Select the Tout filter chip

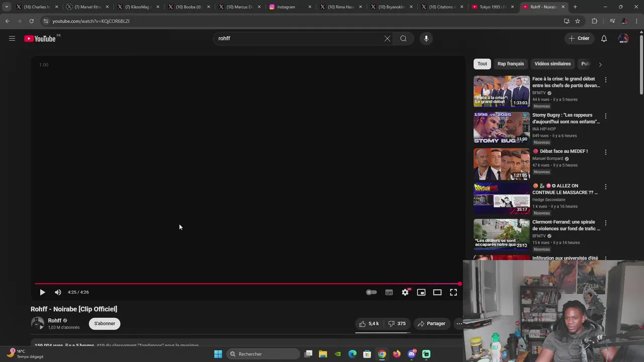[x=482, y=64]
